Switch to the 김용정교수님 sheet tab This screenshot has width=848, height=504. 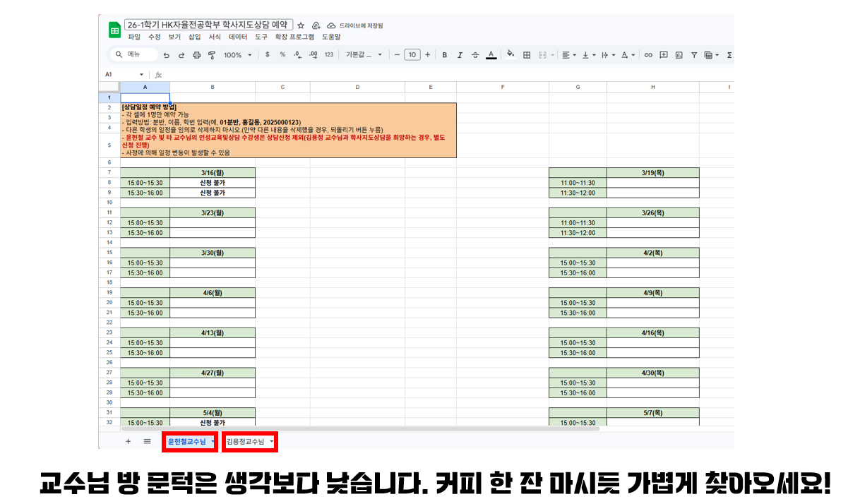tap(244, 442)
